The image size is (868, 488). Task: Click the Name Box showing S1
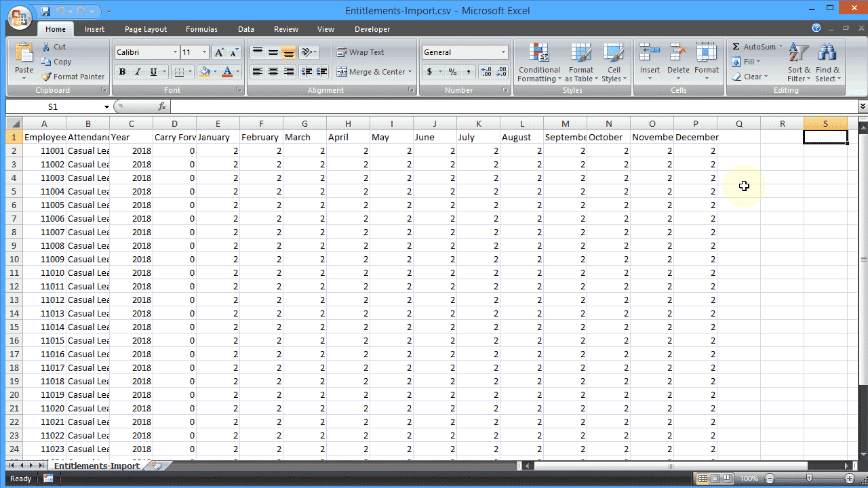[53, 106]
